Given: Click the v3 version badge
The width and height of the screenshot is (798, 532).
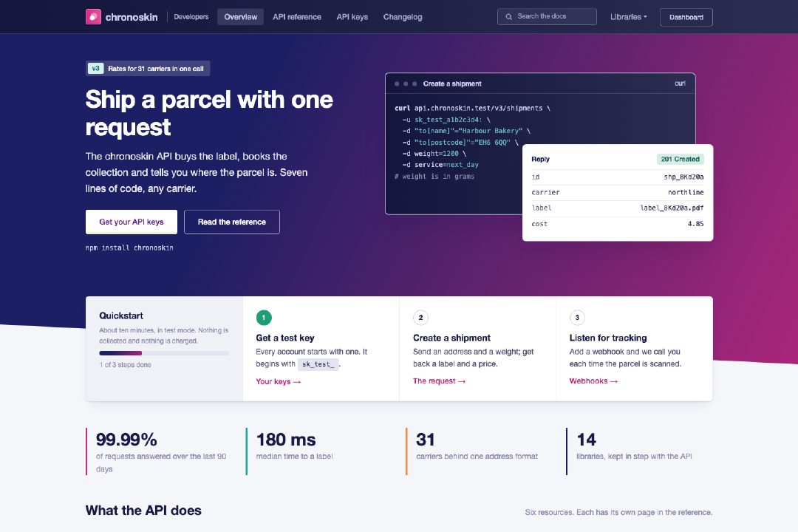Looking at the screenshot, I should 95,68.
